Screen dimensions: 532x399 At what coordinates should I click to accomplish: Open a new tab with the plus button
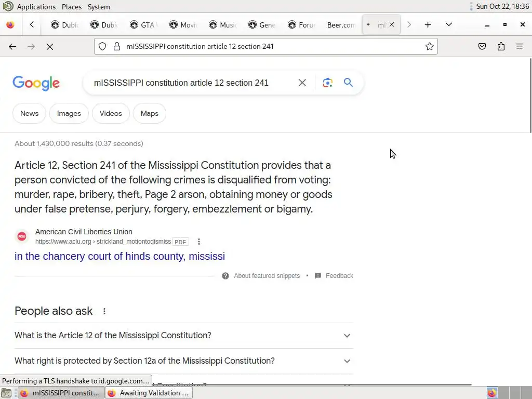point(428,25)
